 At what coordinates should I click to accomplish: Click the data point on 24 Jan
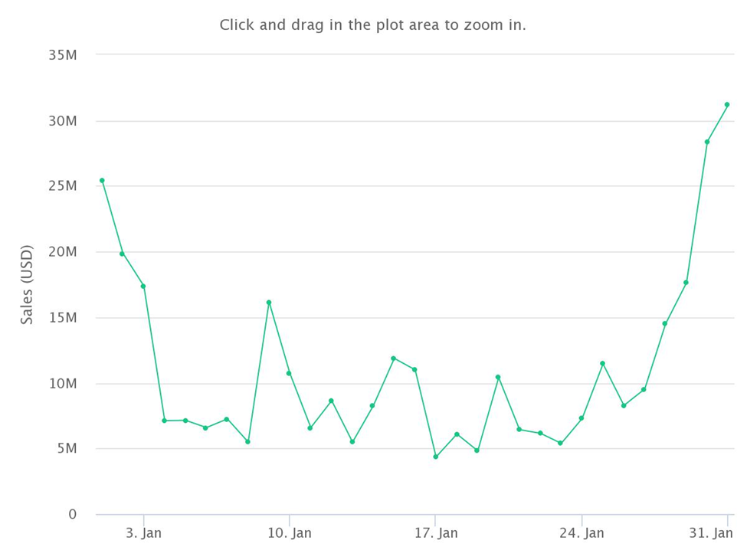tap(582, 418)
